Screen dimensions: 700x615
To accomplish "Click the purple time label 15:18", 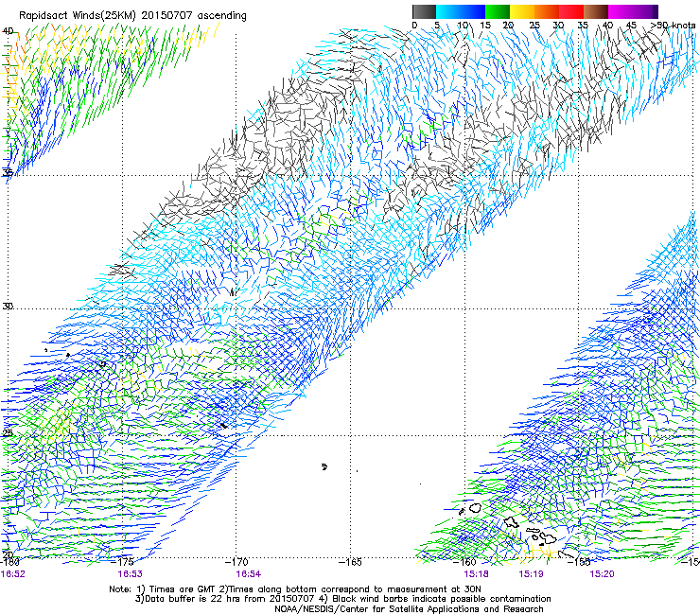I will click(476, 574).
